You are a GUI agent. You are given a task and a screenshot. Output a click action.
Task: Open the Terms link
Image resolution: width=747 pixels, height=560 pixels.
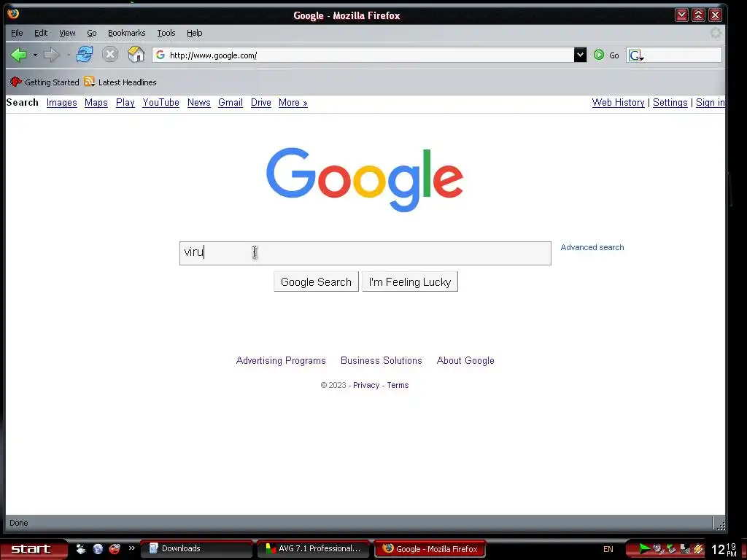398,385
